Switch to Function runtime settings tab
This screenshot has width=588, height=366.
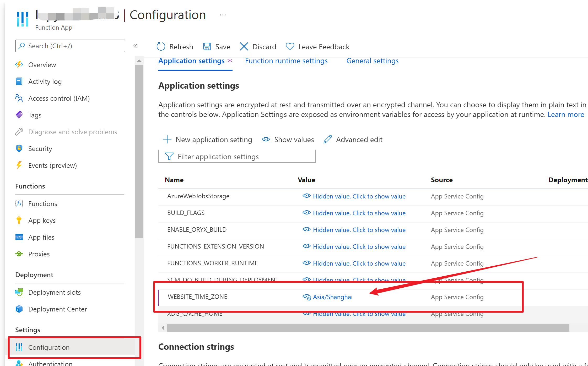click(x=286, y=61)
